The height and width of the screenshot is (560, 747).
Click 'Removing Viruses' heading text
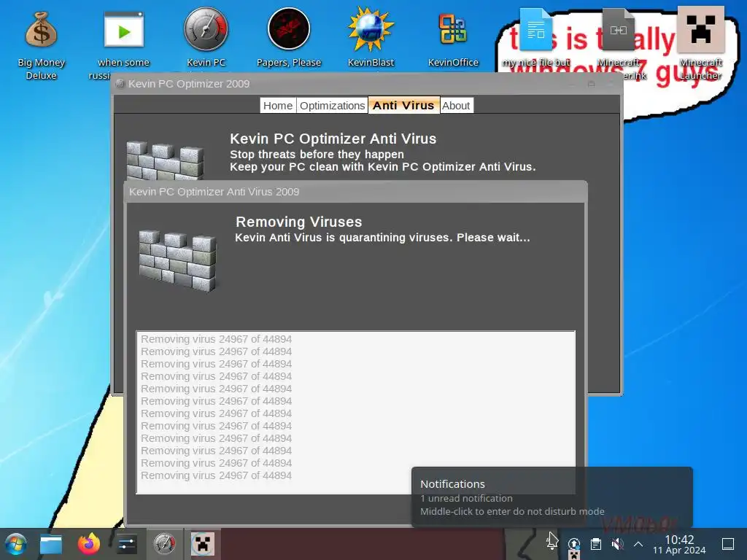(x=298, y=222)
